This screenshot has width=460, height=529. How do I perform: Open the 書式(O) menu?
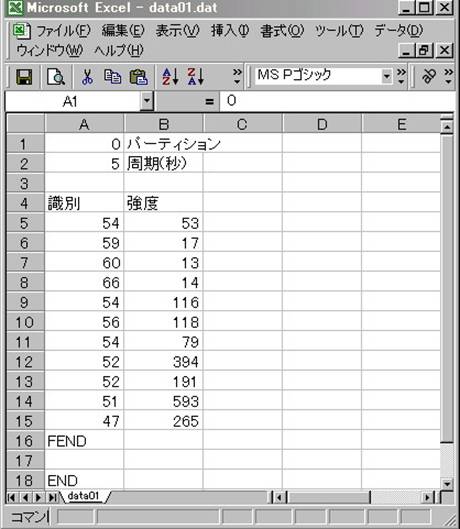(282, 31)
